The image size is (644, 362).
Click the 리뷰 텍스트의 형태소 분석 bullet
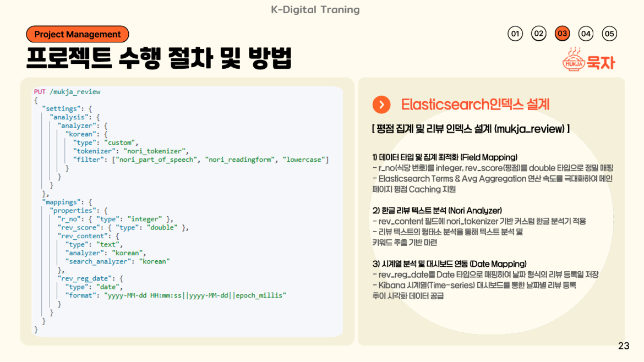tap(447, 232)
